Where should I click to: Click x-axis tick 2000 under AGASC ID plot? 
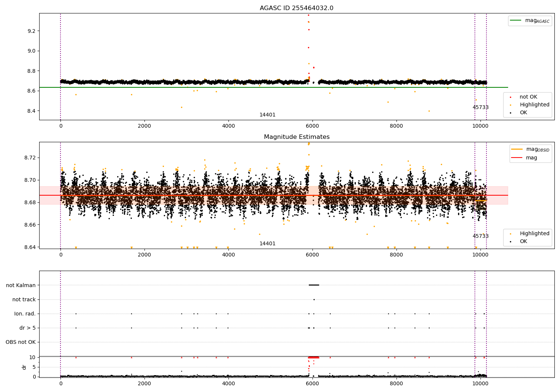pyautogui.click(x=144, y=126)
